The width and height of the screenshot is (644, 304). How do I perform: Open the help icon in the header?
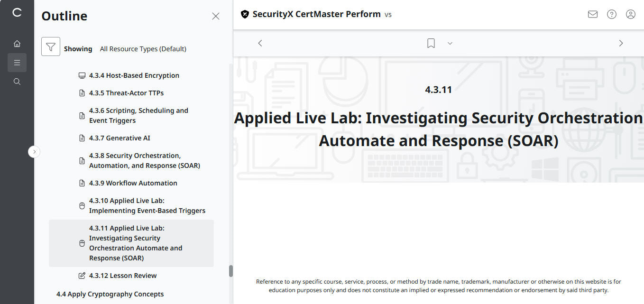point(611,14)
